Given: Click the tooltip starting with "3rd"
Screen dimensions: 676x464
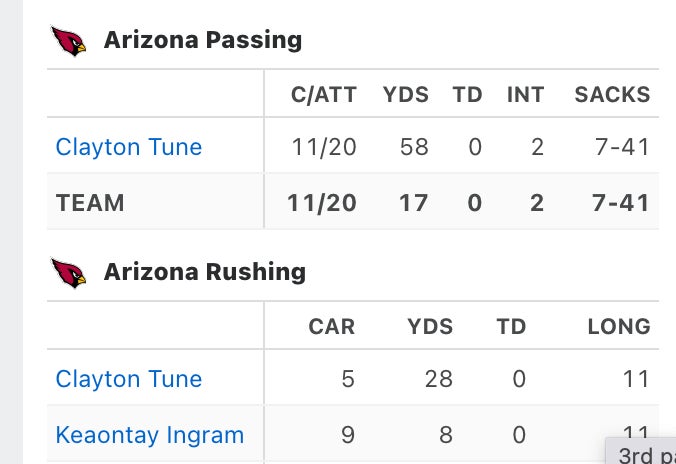Looking at the screenshot, I should 646,454.
